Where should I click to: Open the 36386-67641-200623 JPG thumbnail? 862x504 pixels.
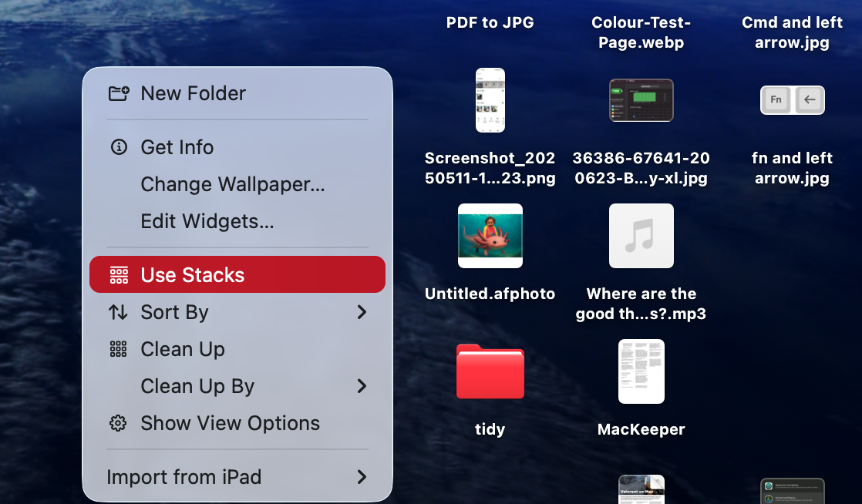click(641, 99)
